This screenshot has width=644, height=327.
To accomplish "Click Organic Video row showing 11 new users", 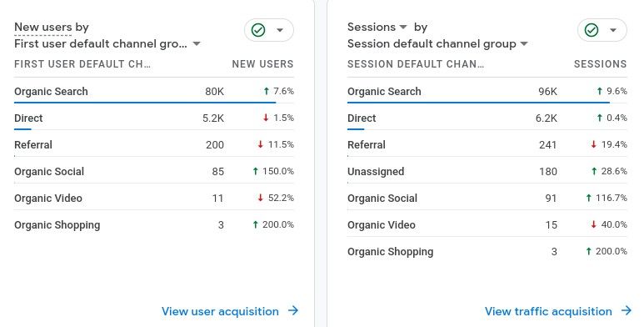I will (x=154, y=199).
